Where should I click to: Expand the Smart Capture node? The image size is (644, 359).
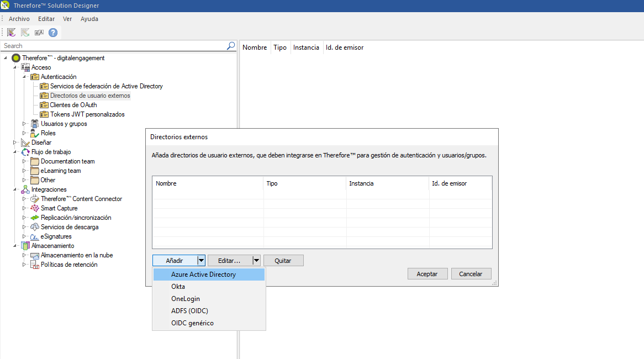[24, 208]
